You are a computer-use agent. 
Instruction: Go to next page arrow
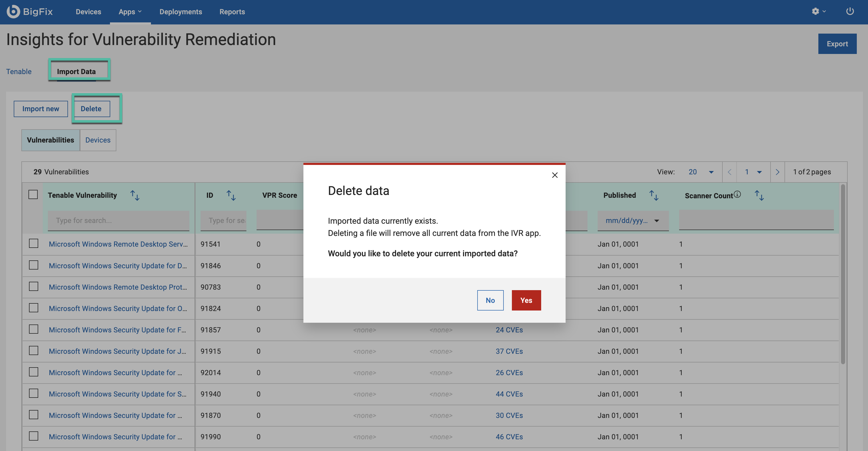click(777, 172)
